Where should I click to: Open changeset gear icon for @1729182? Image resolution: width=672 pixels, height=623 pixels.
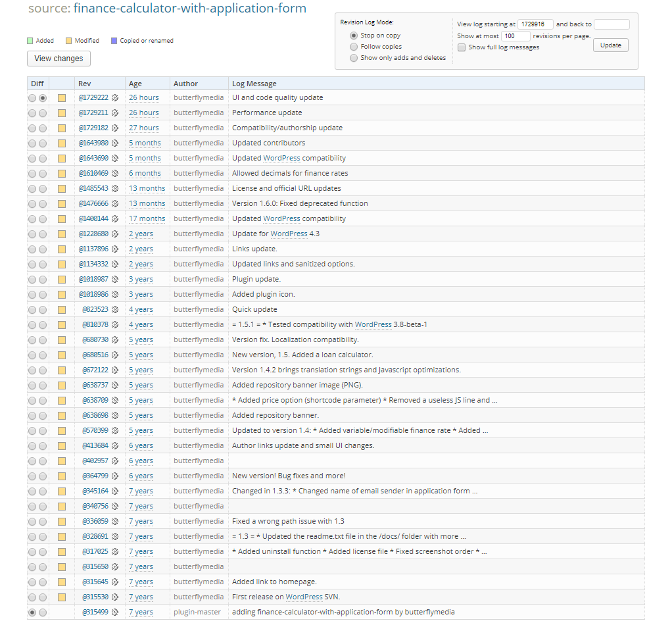[115, 128]
